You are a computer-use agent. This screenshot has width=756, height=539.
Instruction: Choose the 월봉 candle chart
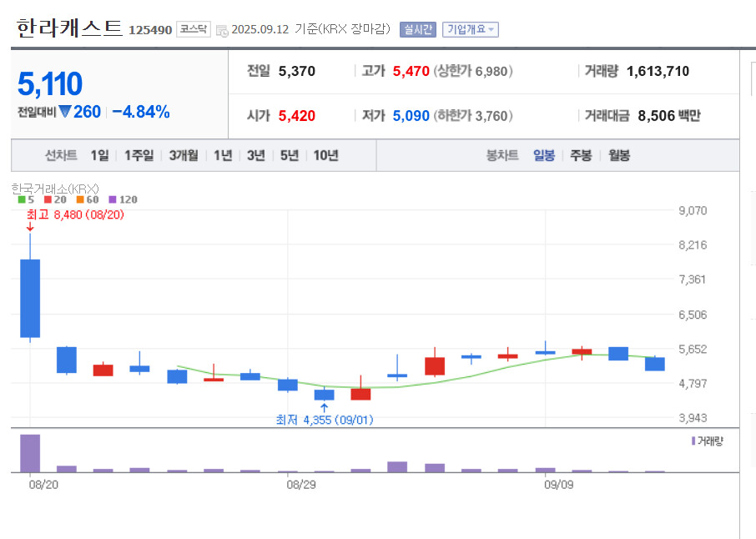619,155
